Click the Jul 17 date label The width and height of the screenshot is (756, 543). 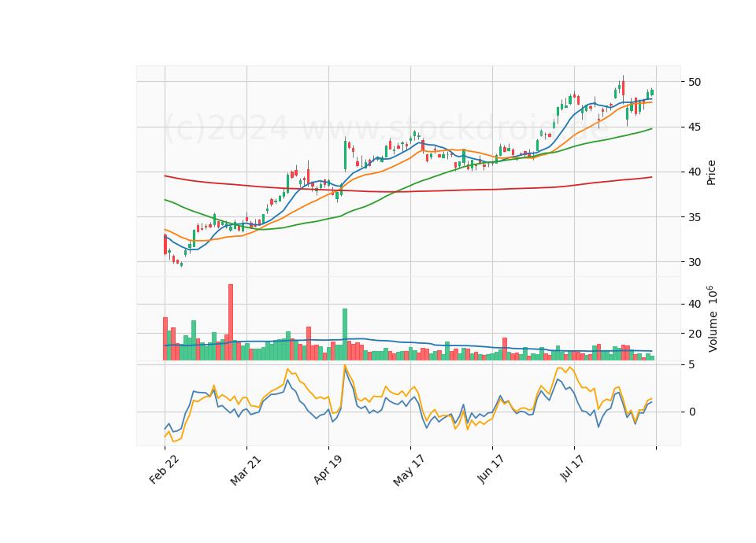click(573, 468)
